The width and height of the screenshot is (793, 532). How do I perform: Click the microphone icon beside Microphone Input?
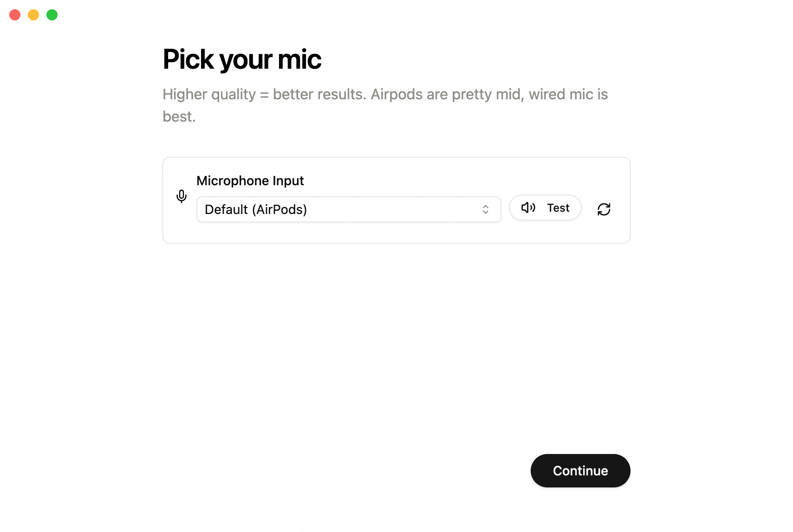click(182, 196)
